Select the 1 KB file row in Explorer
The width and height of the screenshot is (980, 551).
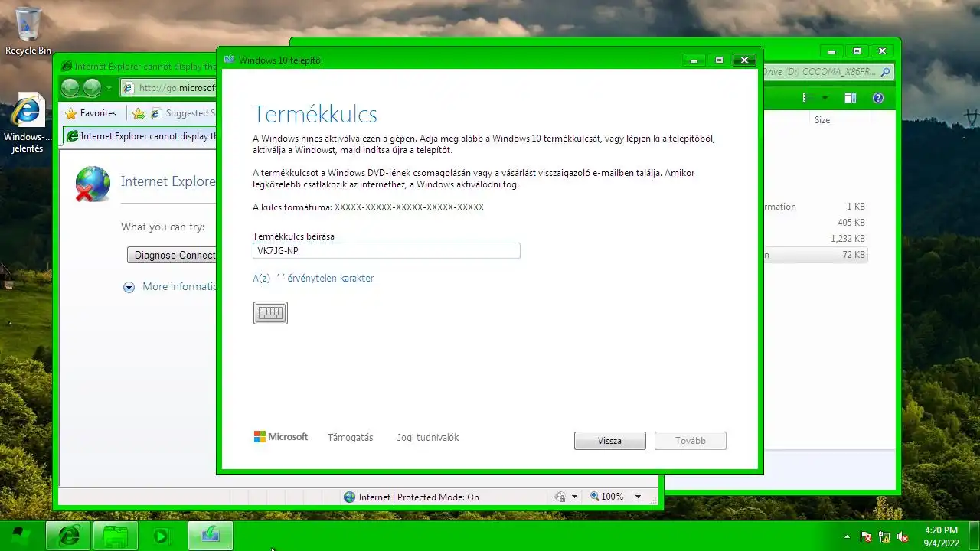coord(815,207)
